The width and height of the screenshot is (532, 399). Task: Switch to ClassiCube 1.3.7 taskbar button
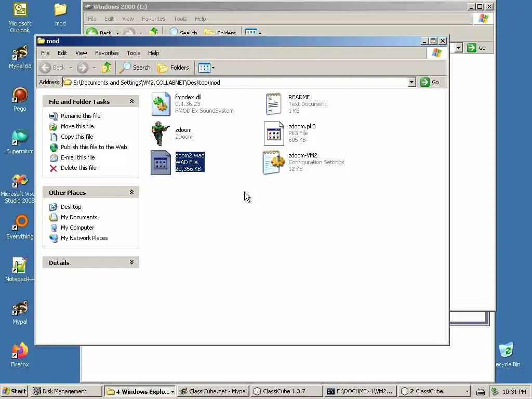[x=287, y=391]
